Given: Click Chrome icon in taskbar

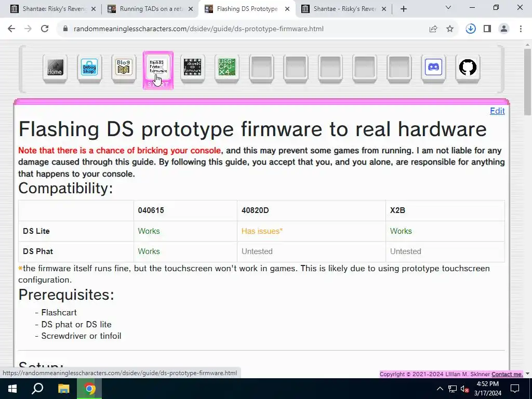Looking at the screenshot, I should (x=89, y=389).
